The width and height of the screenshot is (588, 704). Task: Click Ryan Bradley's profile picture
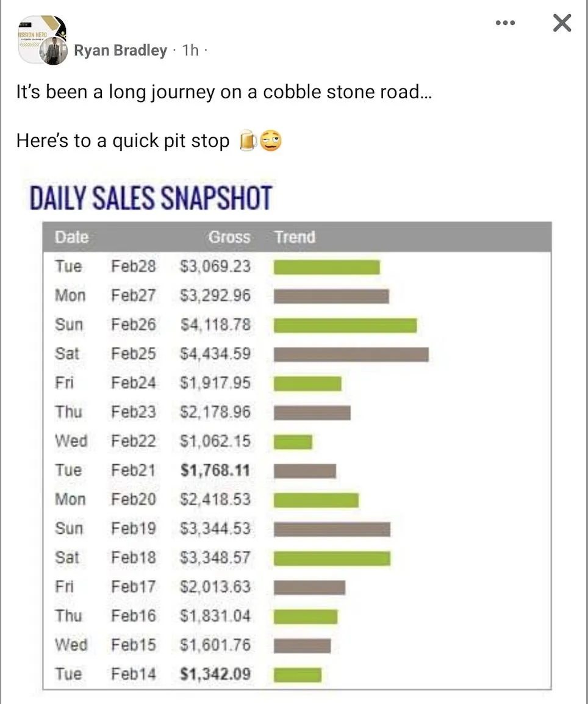pos(54,52)
